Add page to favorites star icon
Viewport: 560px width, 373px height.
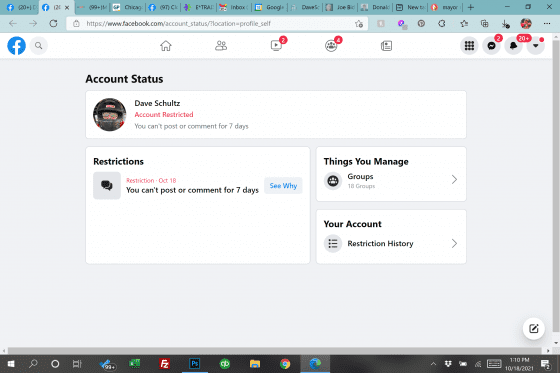359,24
